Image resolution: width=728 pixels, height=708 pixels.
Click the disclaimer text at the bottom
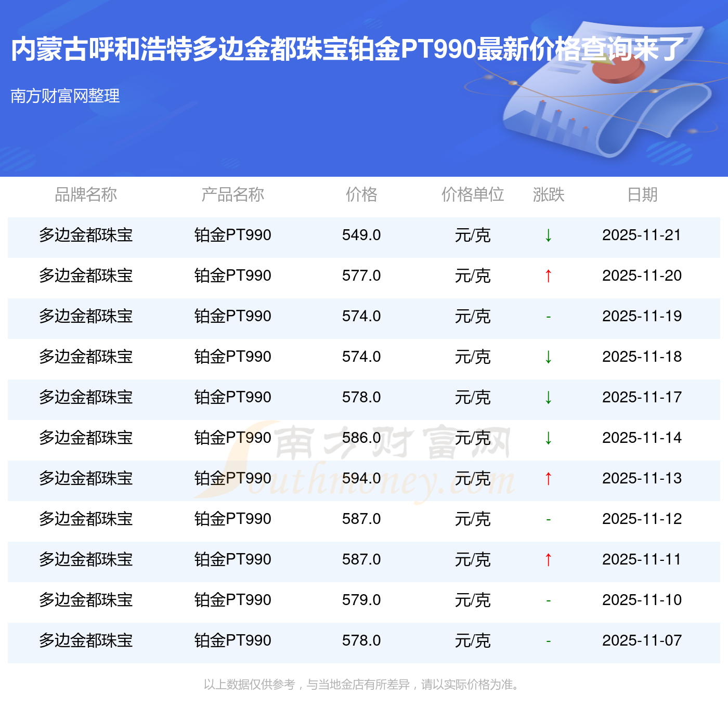(x=362, y=685)
